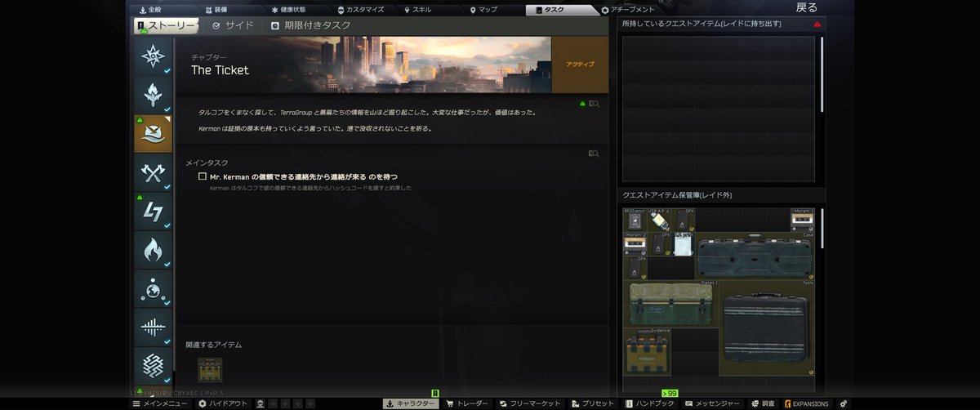Open the compass star chapter icon
Screen dimensions: 980x410
[x=154, y=56]
